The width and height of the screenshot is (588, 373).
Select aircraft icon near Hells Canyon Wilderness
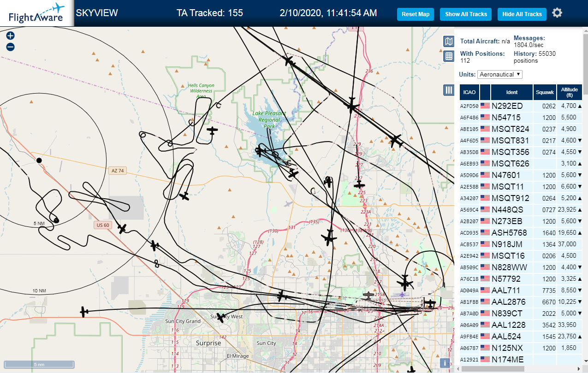(212, 131)
